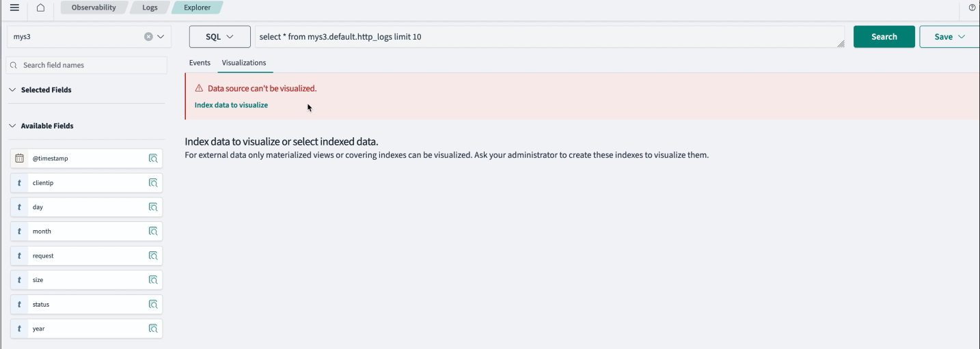Screen dimensions: 980x349
Task: View details icon for request field
Action: click(153, 256)
